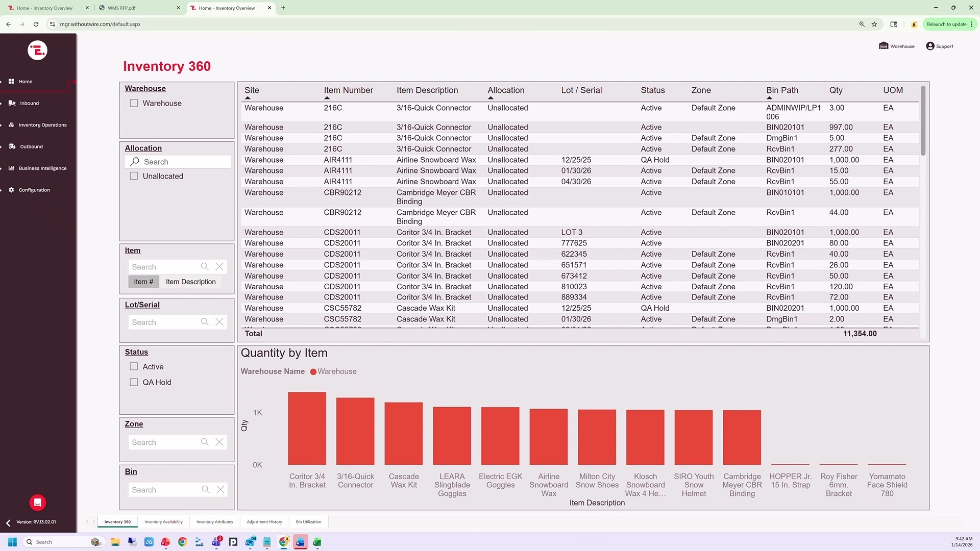
Task: Click the WithoutWire logo icon in sidebar
Action: click(37, 50)
